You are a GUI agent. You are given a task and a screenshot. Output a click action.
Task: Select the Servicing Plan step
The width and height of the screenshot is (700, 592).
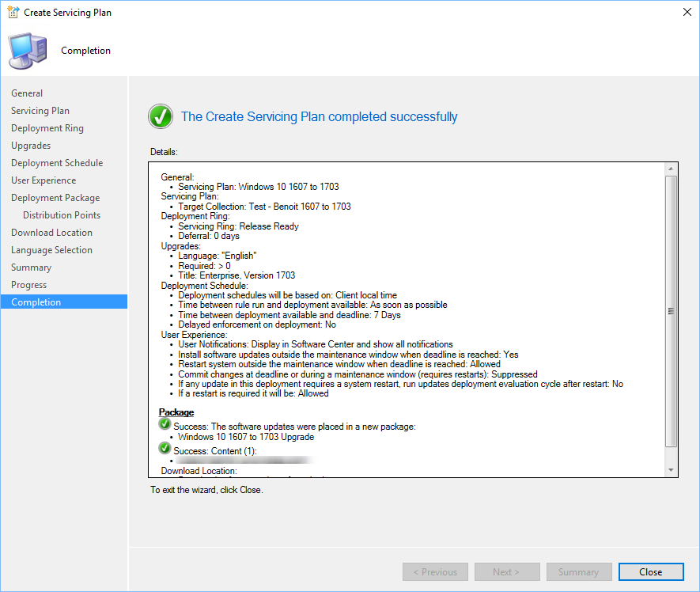[40, 111]
